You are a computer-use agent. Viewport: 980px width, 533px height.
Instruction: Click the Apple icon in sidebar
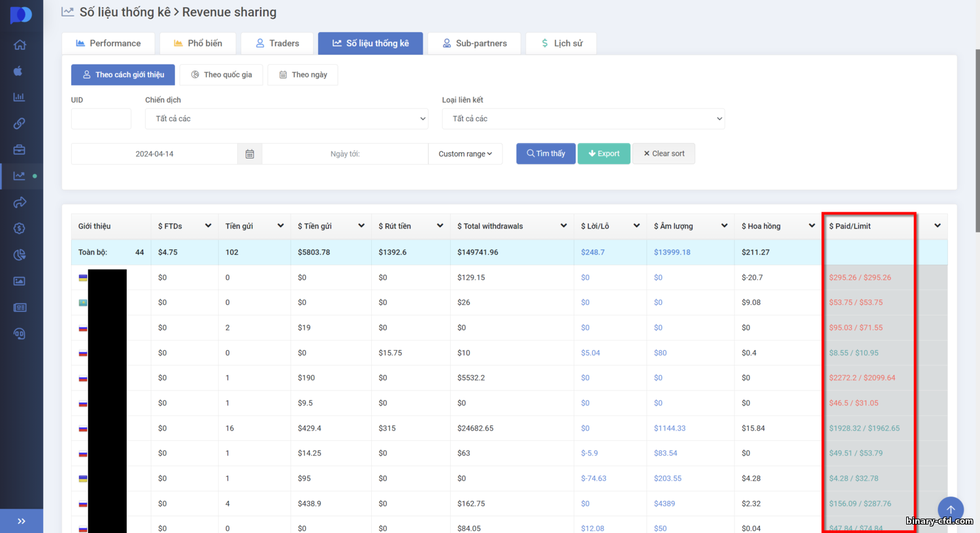[18, 71]
